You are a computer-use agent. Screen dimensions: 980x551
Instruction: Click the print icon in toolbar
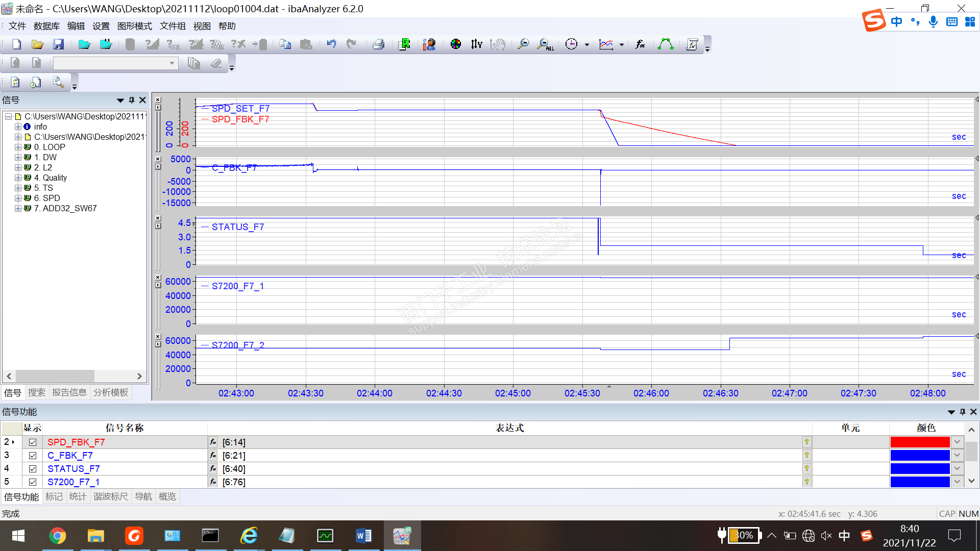click(378, 44)
